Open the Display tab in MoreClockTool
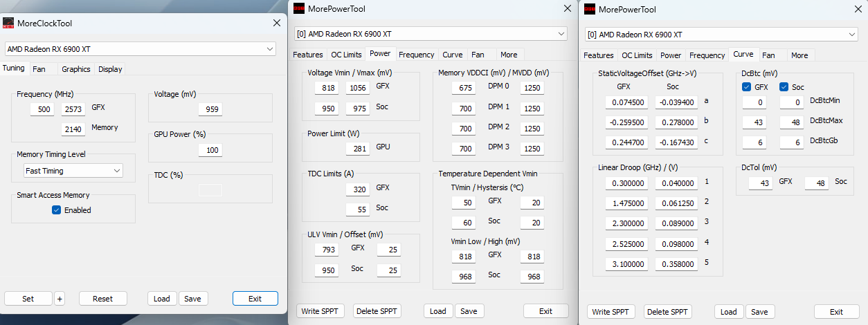Screen dimensions: 868x325 110,68
